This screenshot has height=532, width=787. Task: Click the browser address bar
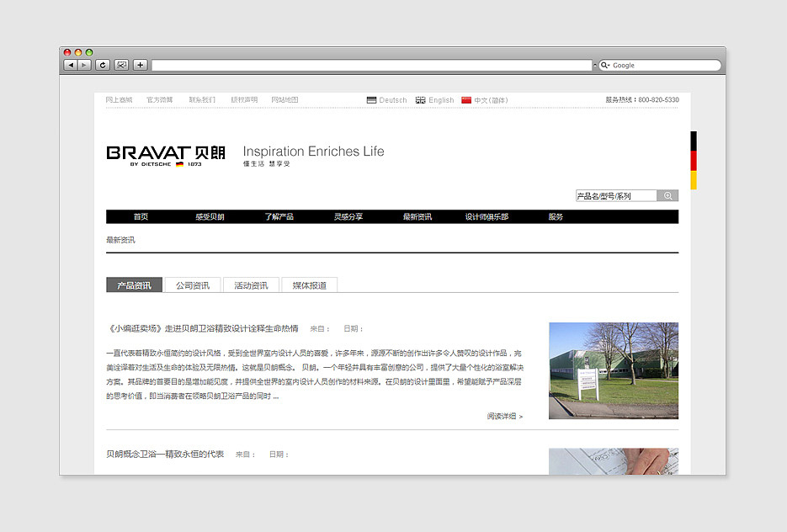pyautogui.click(x=372, y=66)
